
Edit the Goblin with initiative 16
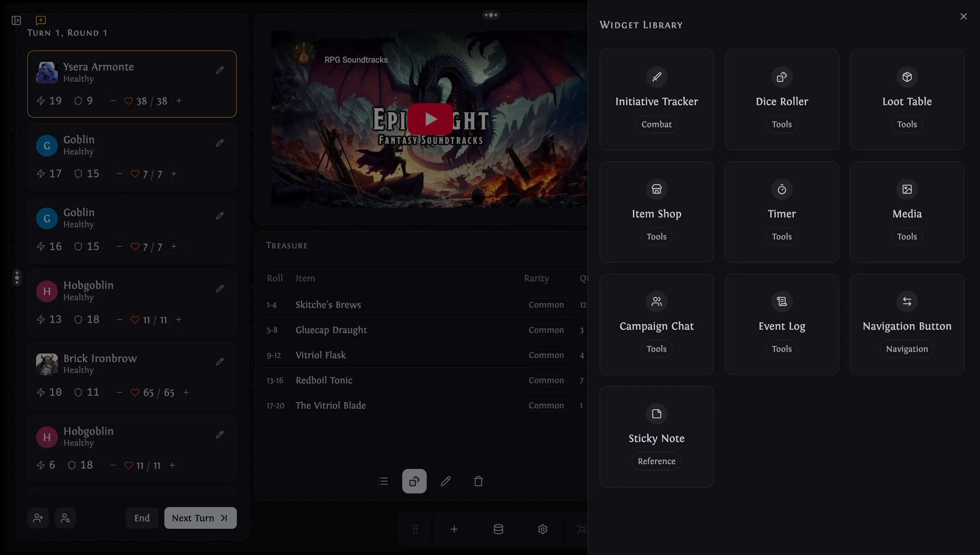(x=220, y=216)
